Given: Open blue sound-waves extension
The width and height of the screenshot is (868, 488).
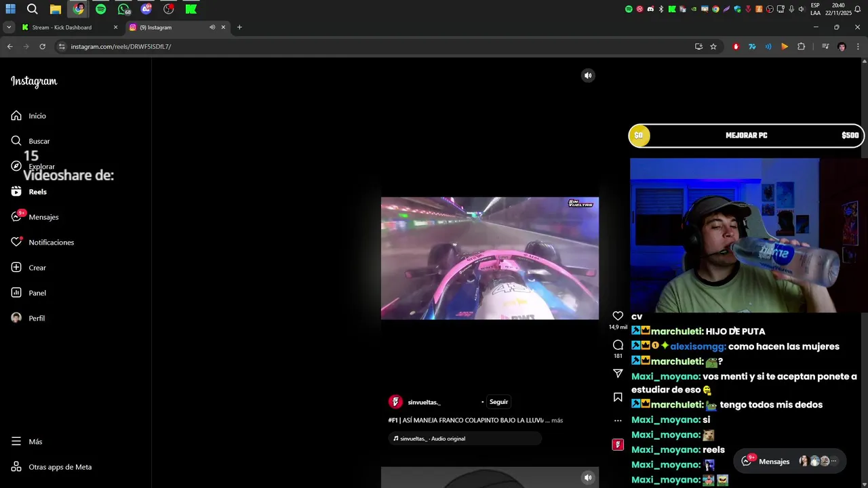Looking at the screenshot, I should click(x=768, y=47).
